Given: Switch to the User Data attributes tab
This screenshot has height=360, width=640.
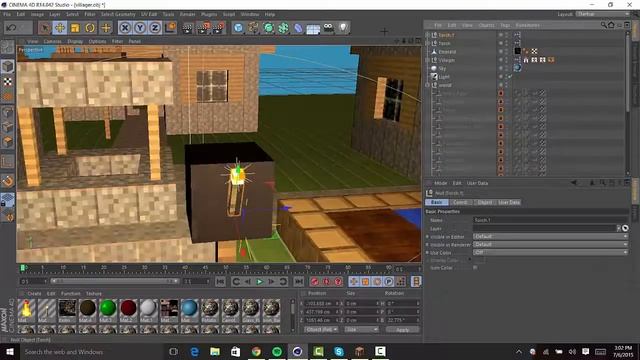Looking at the screenshot, I should click(509, 202).
